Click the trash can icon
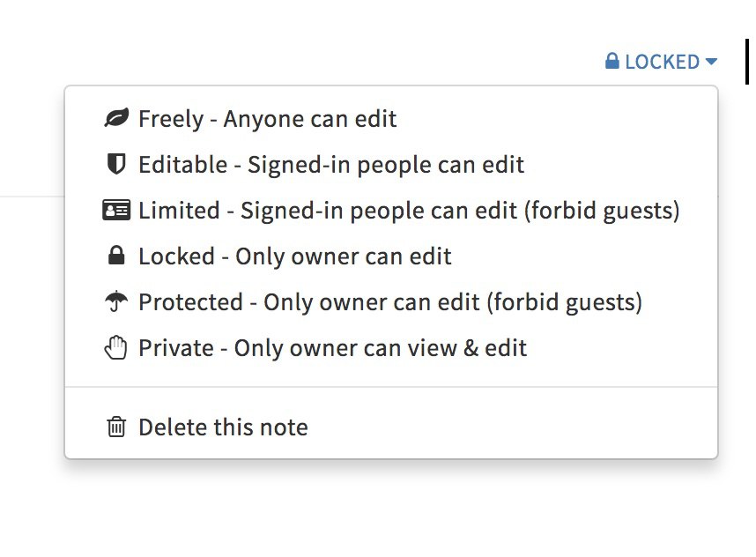The image size is (756, 557). click(x=116, y=427)
